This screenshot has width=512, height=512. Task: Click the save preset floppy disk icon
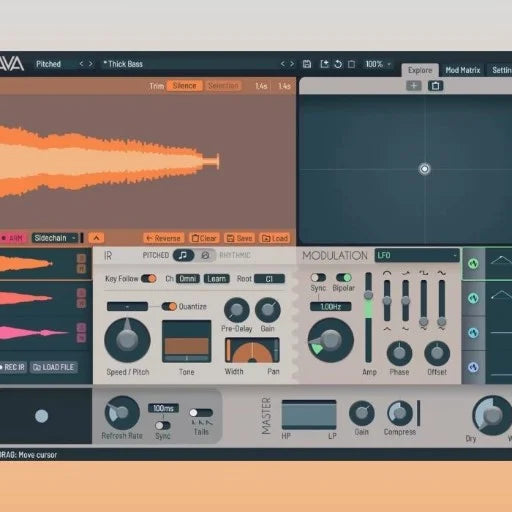click(307, 64)
